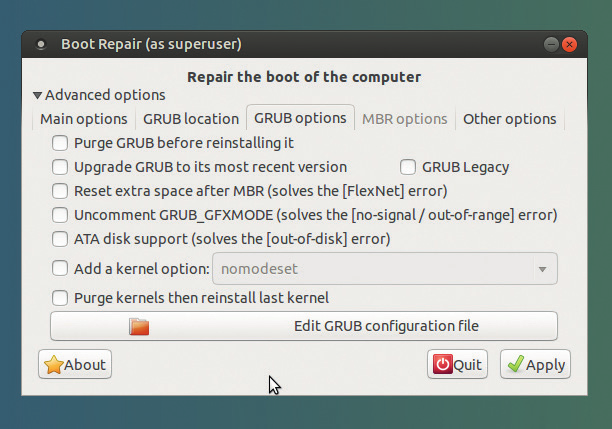Screen dimensions: 612x429
Task: Enable Add a kernel option checkbox
Action: pos(60,269)
